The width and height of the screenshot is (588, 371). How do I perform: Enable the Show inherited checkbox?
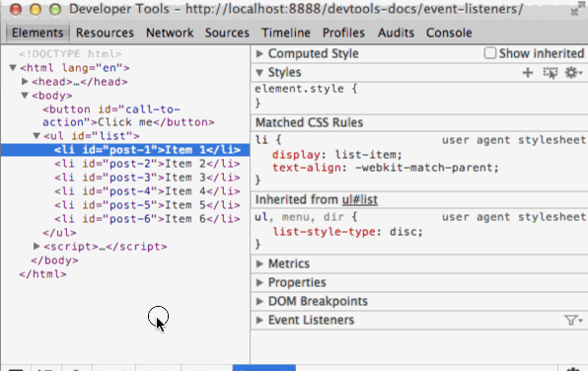click(x=489, y=53)
